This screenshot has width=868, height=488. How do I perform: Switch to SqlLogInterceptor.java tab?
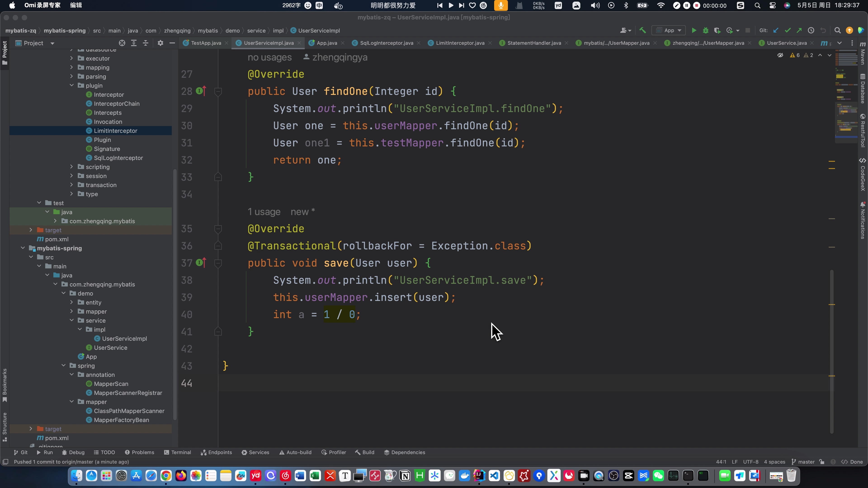pos(386,43)
